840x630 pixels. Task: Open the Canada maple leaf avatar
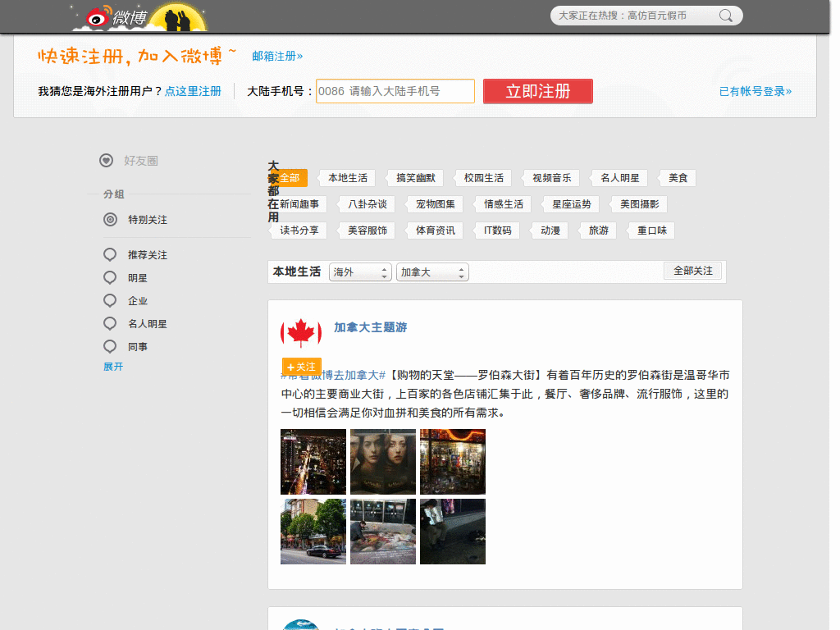[301, 333]
